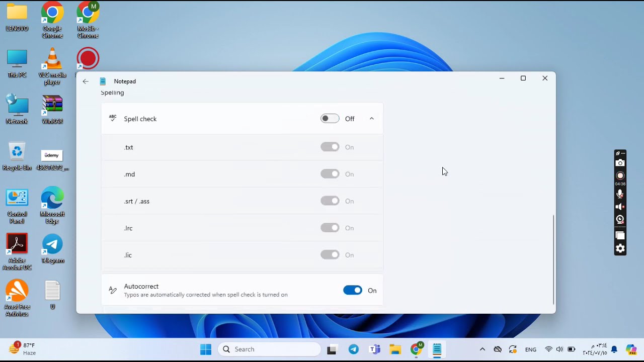
Task: Open recorder settings gear icon
Action: (620, 248)
